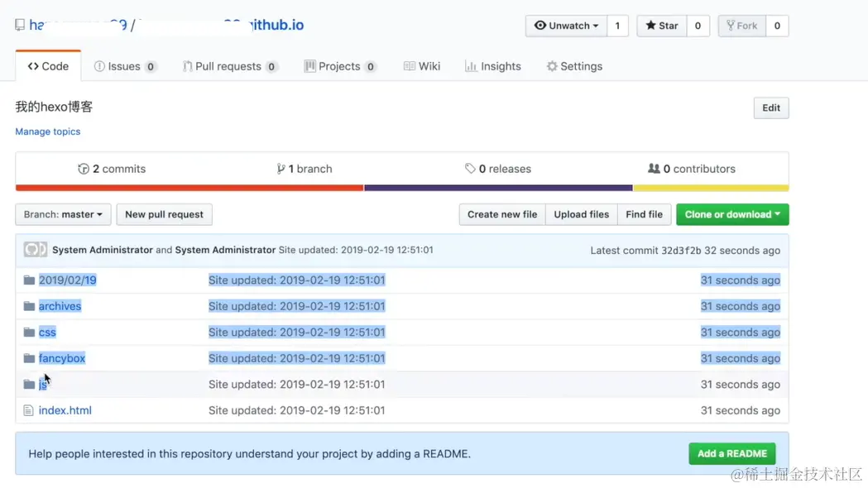Click the people icon beside contributors
868x488 pixels.
tap(654, 168)
